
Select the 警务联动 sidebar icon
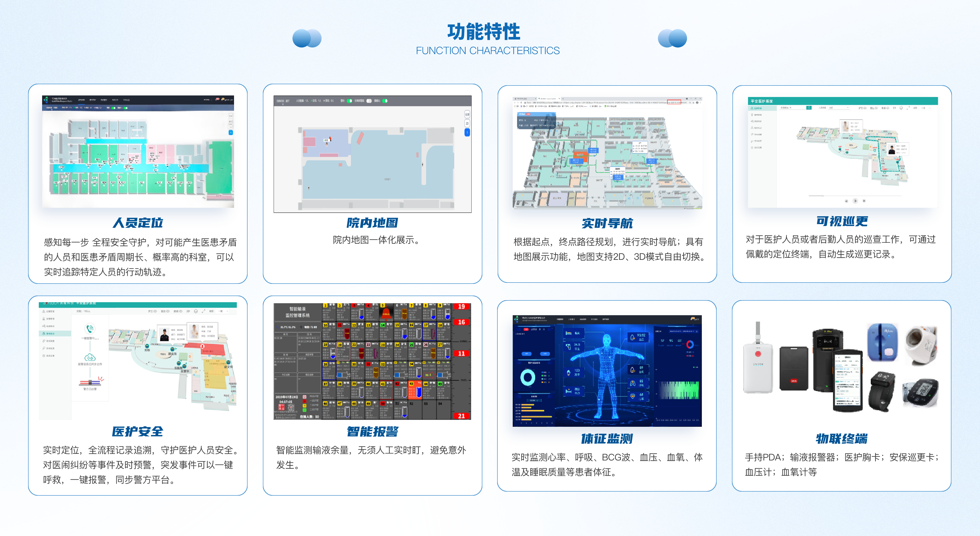click(44, 334)
